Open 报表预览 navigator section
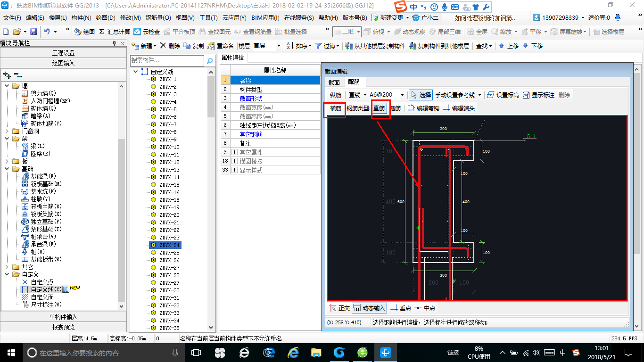 coord(64,327)
